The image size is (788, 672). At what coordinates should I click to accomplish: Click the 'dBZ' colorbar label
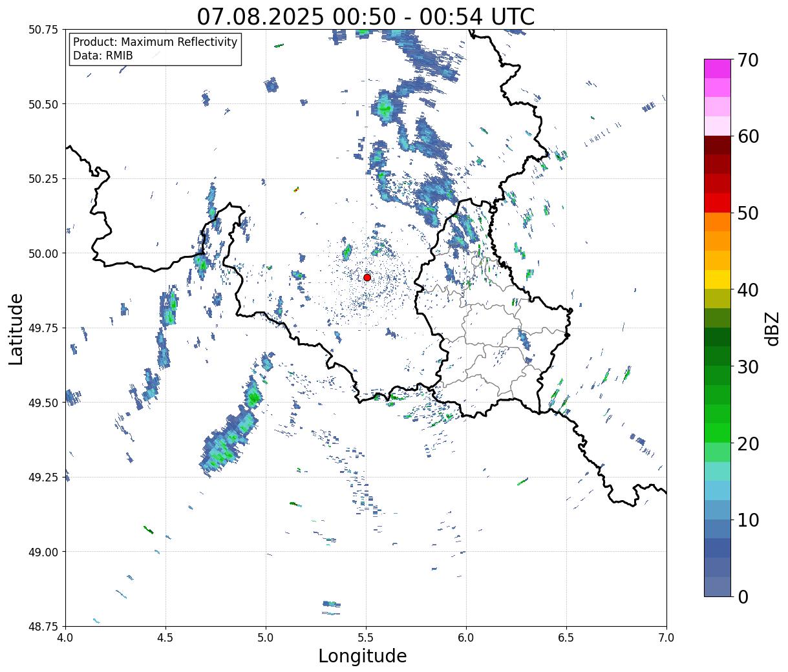772,328
